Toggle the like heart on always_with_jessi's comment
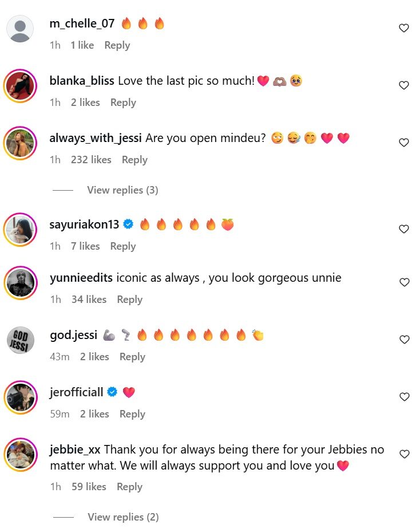The height and width of the screenshot is (532, 420). point(404,142)
